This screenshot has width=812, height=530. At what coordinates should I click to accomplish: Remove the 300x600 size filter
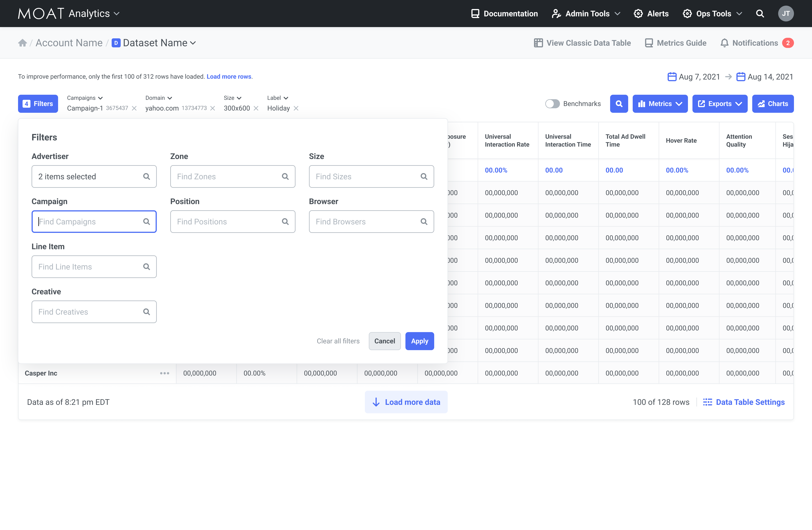coord(256,108)
